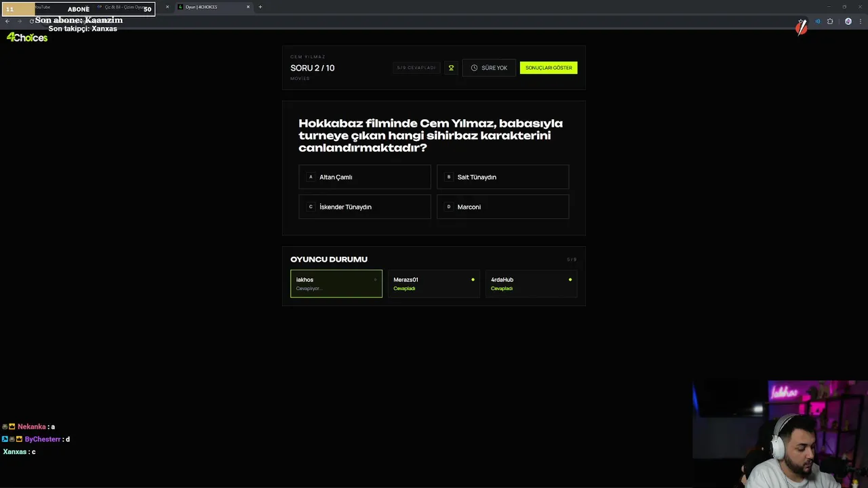Click the SORU 2 / 10 heading
This screenshot has width=868, height=488.
coord(313,68)
